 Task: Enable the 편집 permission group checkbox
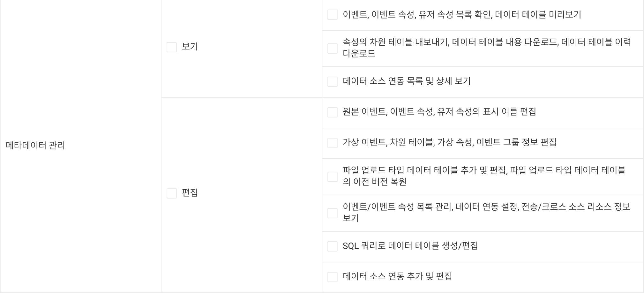172,193
